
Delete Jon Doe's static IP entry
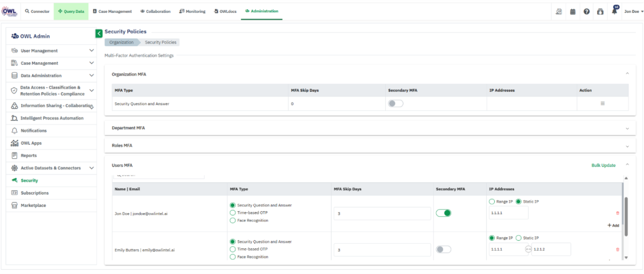[x=618, y=213]
